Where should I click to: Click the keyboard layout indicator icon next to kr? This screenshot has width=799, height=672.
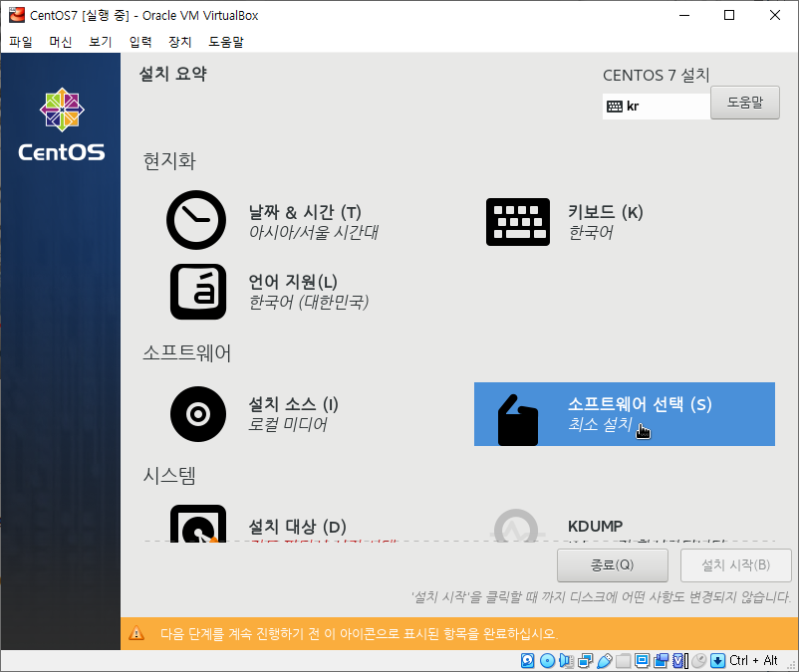coord(615,107)
